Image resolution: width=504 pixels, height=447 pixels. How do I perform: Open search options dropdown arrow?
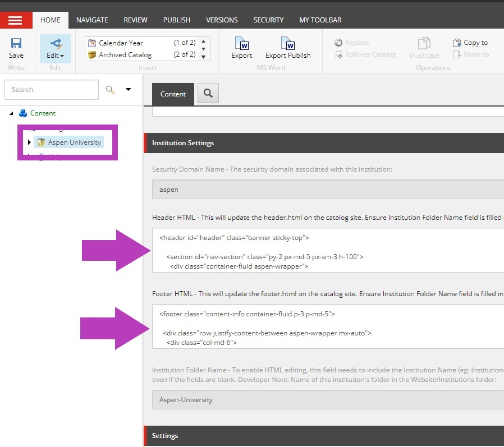[128, 90]
